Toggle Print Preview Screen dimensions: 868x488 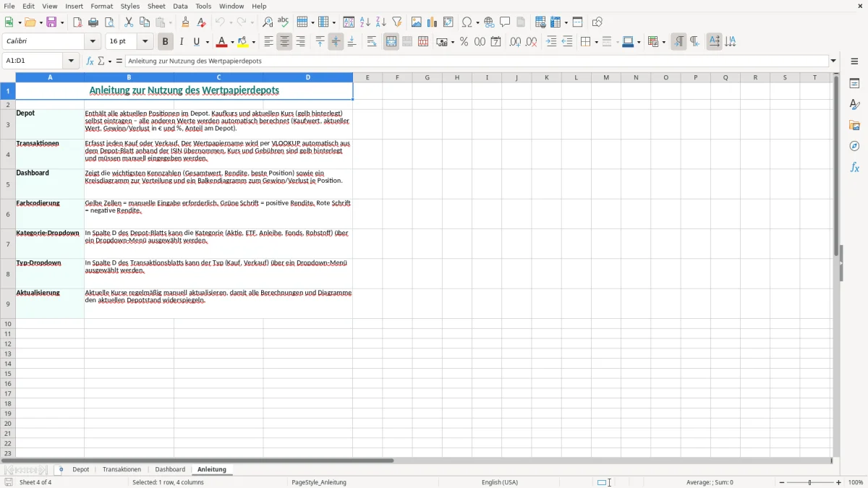click(x=109, y=22)
